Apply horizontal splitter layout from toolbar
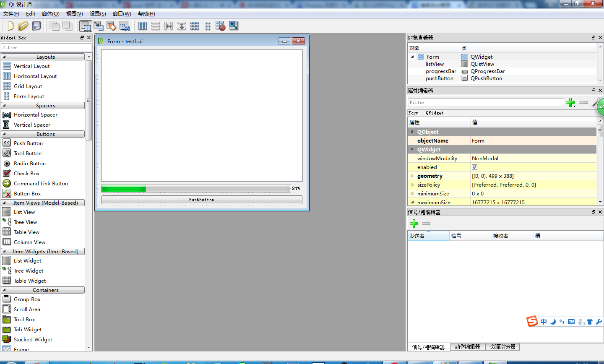Image resolution: width=604 pixels, height=364 pixels. pos(169,26)
